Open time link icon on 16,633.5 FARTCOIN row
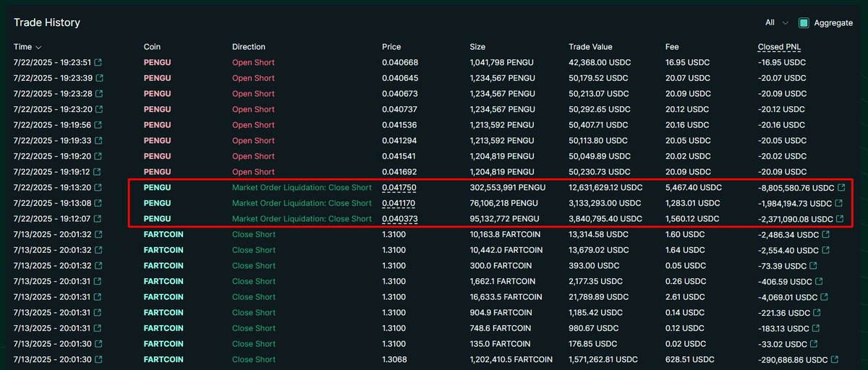The width and height of the screenshot is (868, 370). click(x=99, y=297)
